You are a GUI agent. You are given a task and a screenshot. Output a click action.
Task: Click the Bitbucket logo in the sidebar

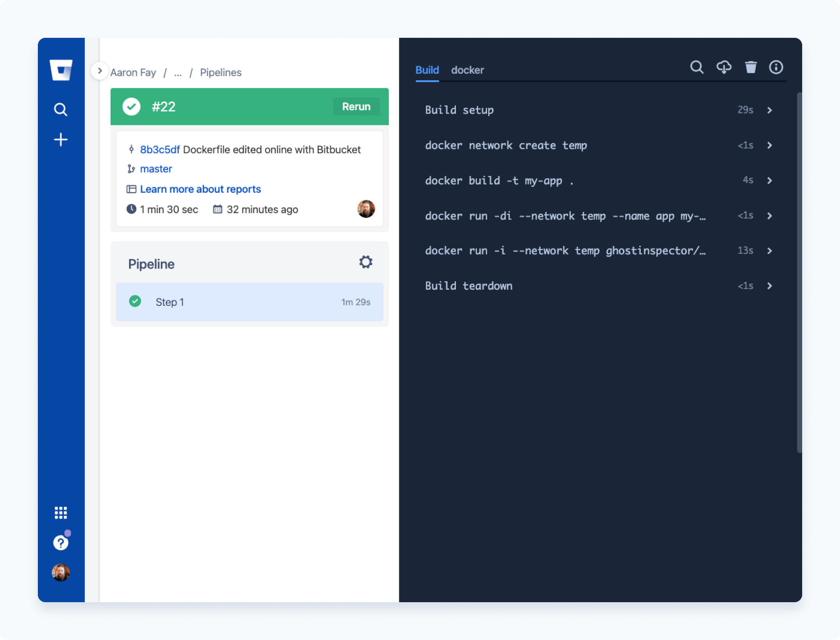point(61,71)
